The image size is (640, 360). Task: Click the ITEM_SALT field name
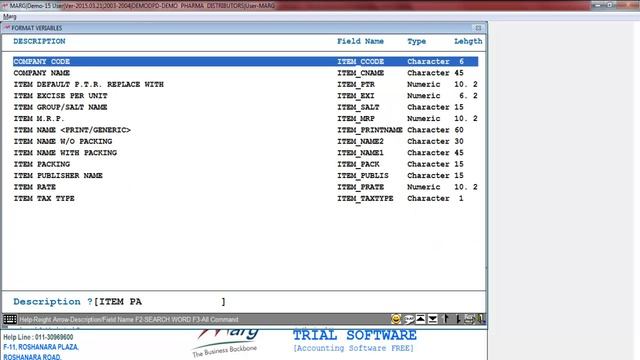358,107
